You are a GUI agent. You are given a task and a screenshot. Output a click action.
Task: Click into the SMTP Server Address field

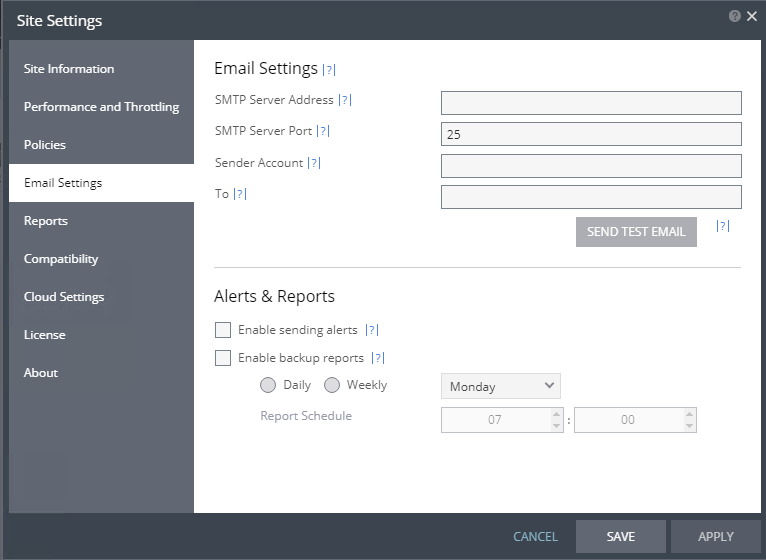coord(591,103)
